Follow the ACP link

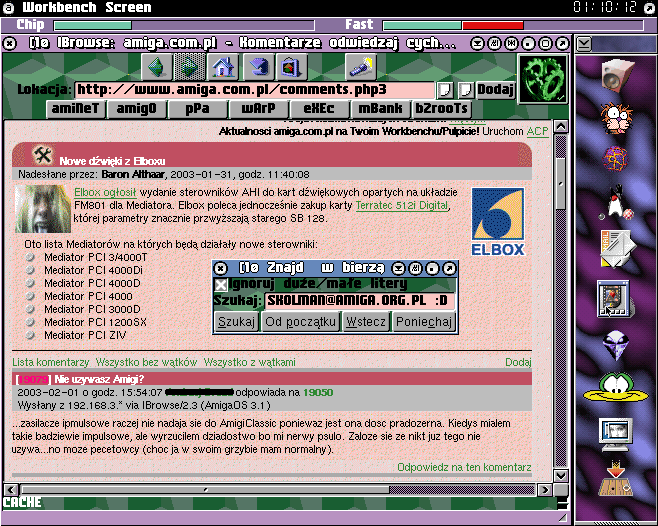click(x=538, y=131)
